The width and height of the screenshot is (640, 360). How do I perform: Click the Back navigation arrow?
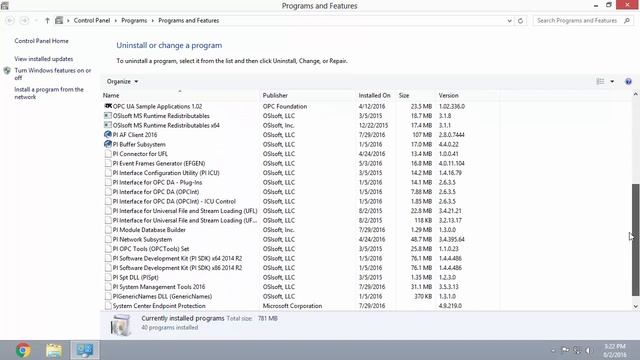(x=10, y=20)
